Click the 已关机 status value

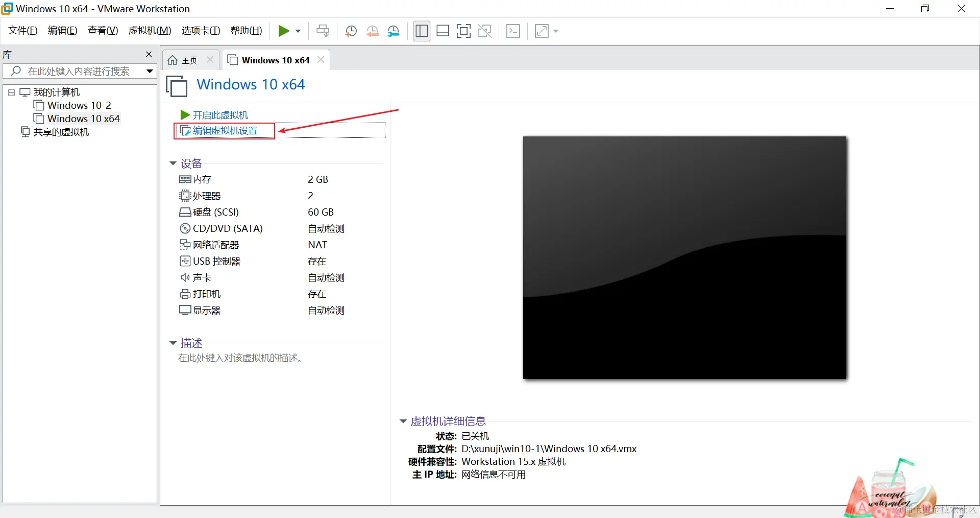click(475, 436)
